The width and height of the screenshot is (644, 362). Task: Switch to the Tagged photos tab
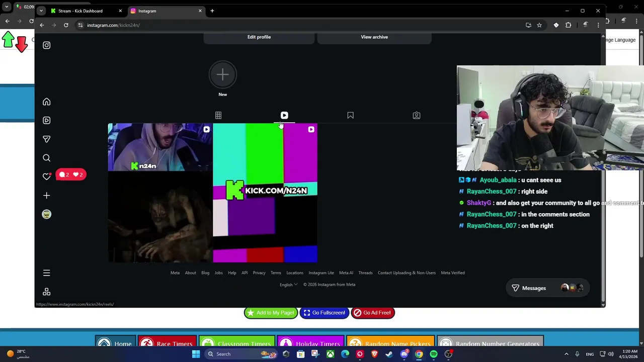pyautogui.click(x=417, y=115)
